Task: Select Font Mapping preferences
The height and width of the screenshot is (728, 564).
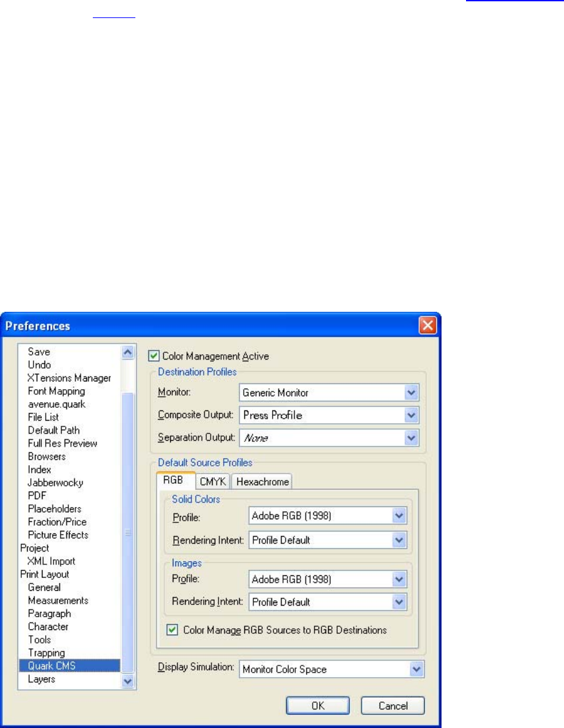Action: coord(56,391)
